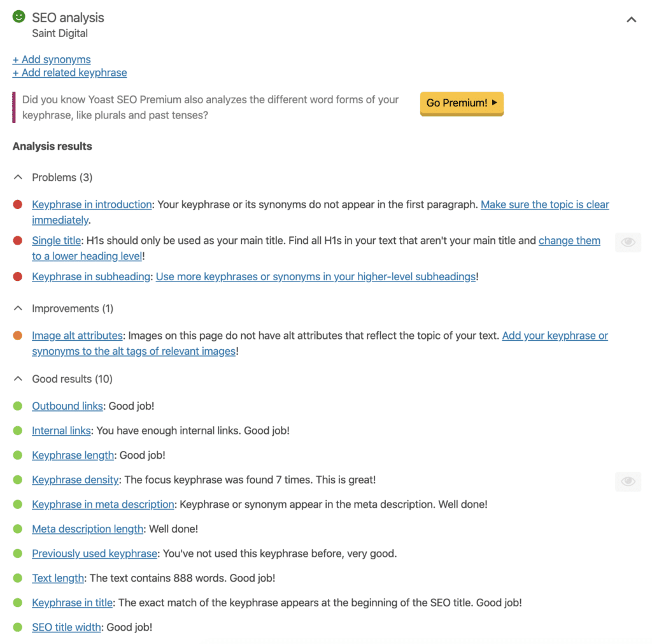Toggle eye highlight for Keyphrase density result
The height and width of the screenshot is (644, 652).
[628, 482]
